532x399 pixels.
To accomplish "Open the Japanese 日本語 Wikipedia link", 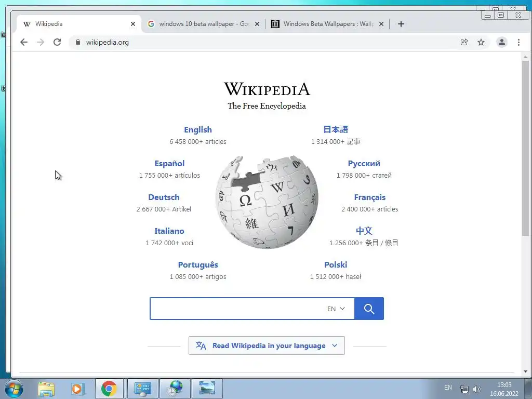I will 336,129.
